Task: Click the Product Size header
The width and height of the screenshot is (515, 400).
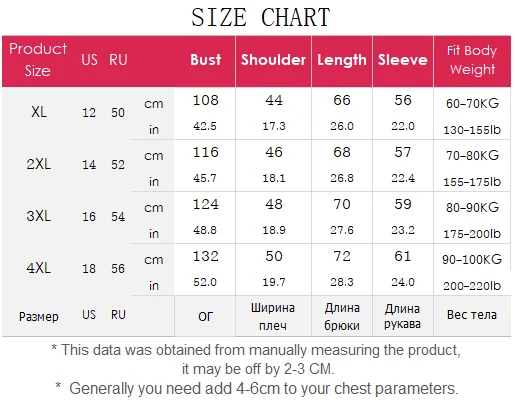Action: [38, 60]
